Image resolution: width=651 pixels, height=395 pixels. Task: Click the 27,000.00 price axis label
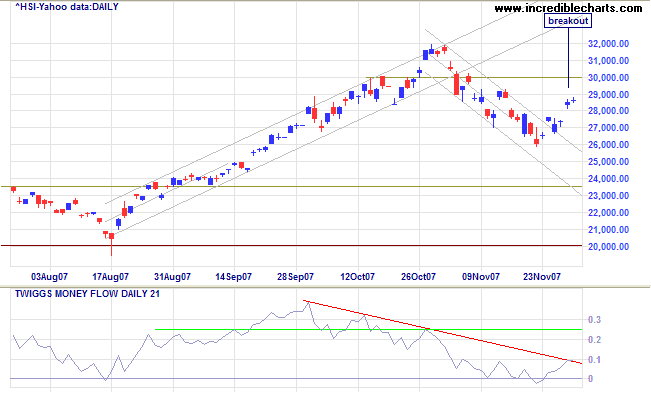click(x=609, y=128)
